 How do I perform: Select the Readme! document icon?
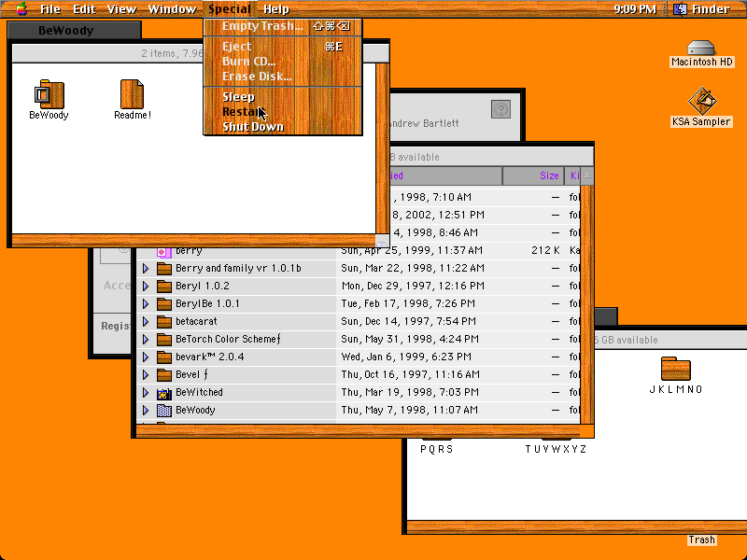(x=132, y=94)
